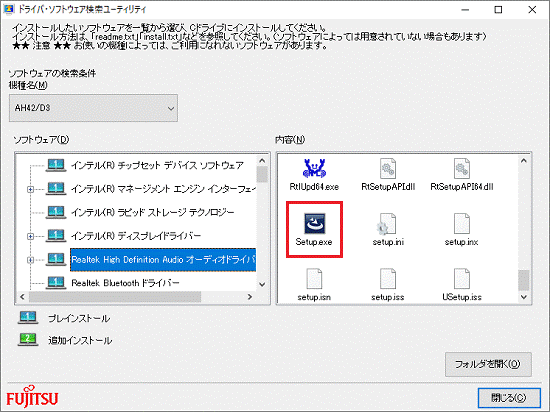Screen dimensions: 550x412
Task: Click the プレインストール legend laptop icon
Action: pos(28,318)
